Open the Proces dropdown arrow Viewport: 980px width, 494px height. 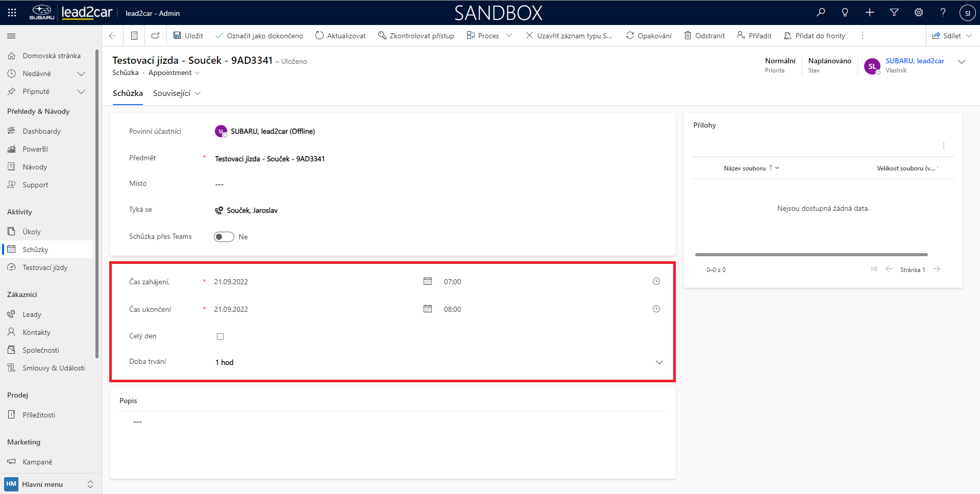coord(509,36)
